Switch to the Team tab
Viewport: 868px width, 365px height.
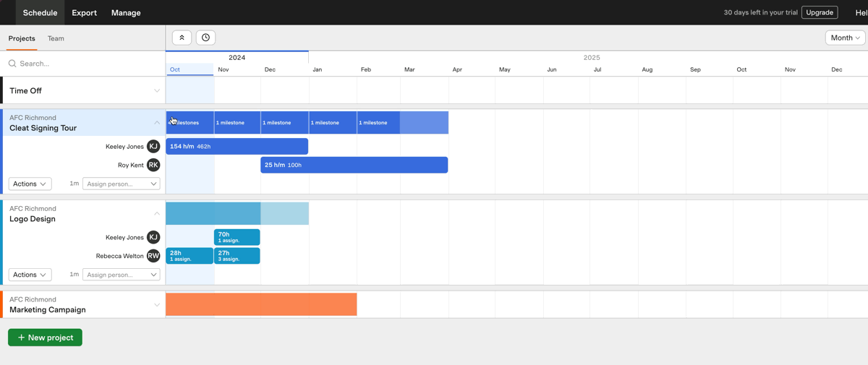tap(56, 38)
